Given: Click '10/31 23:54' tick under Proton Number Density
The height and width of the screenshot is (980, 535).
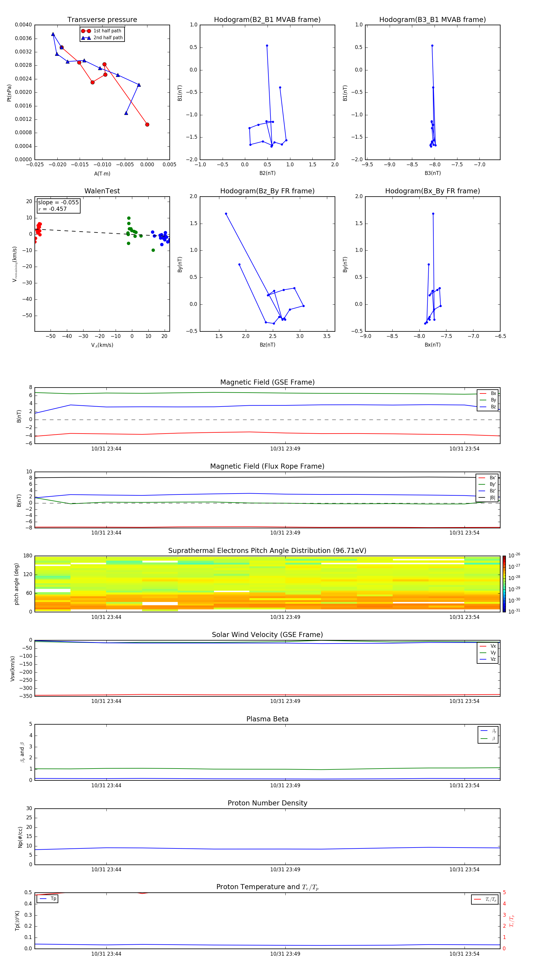Looking at the screenshot, I should pyautogui.click(x=464, y=870).
